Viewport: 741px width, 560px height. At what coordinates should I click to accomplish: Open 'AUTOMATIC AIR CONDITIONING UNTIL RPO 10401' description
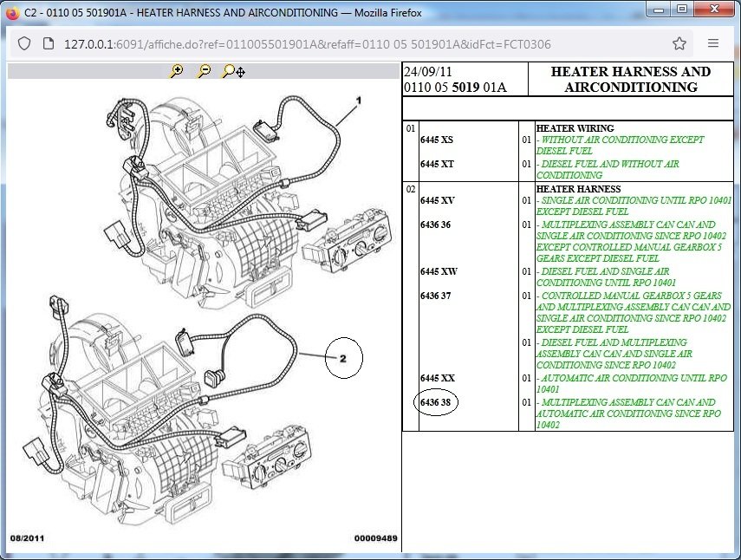631,383
